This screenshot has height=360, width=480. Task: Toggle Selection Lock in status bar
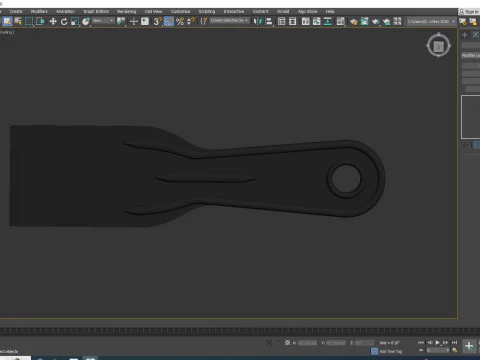click(278, 343)
